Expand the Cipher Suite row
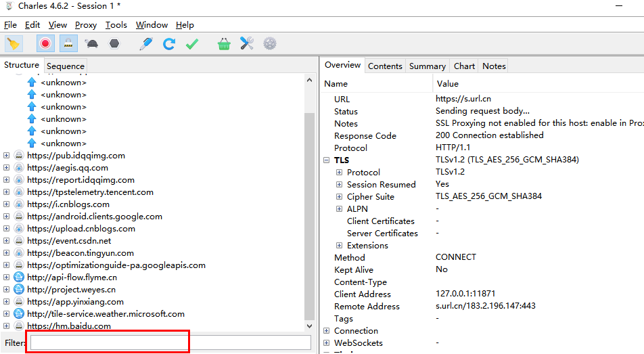This screenshot has width=644, height=354. click(x=340, y=196)
